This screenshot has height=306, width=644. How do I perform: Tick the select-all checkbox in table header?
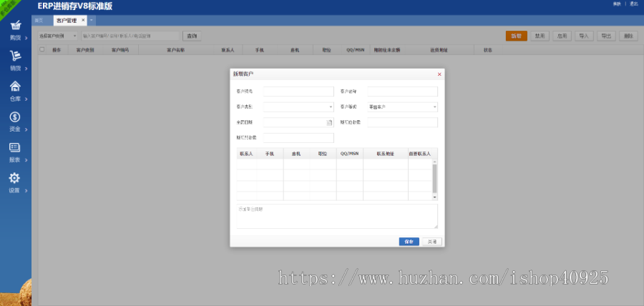pos(42,49)
